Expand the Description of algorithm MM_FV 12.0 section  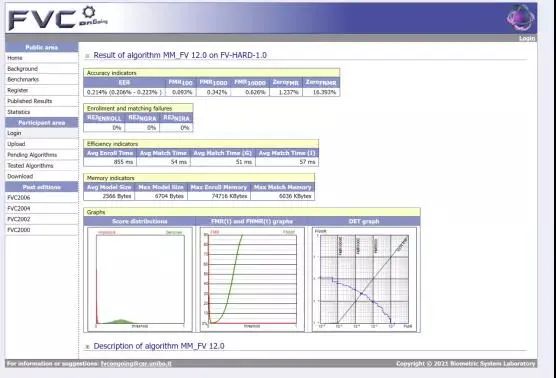[x=159, y=346]
